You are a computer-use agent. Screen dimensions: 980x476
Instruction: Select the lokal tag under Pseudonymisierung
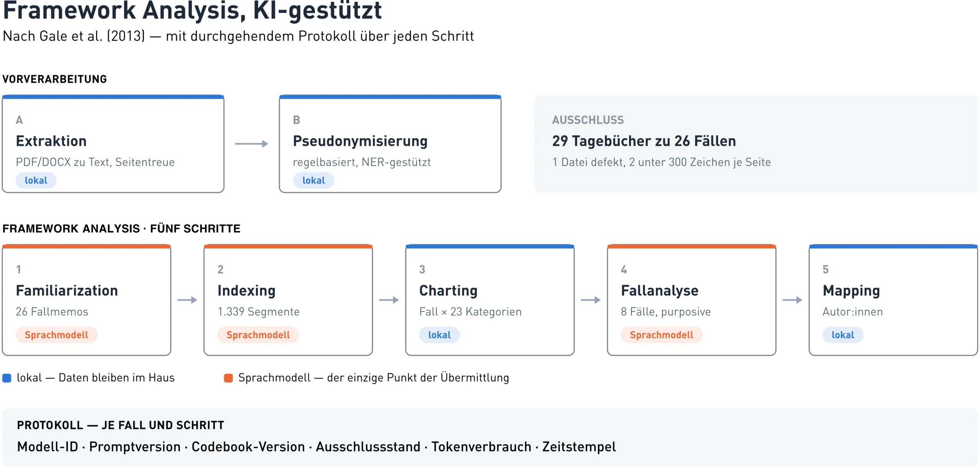tap(314, 180)
